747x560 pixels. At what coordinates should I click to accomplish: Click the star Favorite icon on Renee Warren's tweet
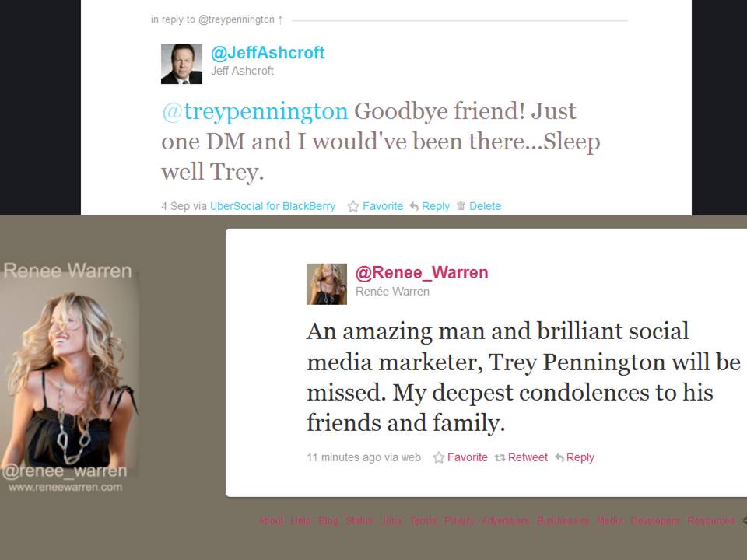pyautogui.click(x=439, y=457)
